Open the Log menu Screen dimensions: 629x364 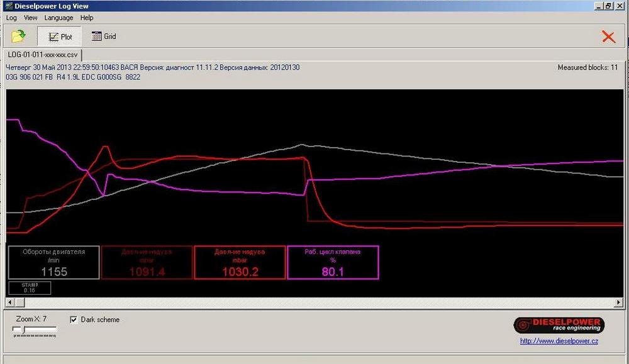tap(11, 18)
